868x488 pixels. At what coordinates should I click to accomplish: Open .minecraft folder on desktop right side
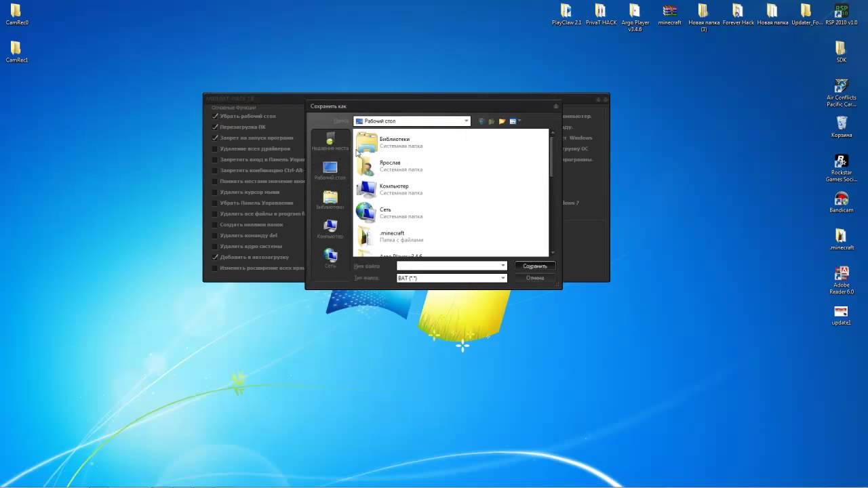[841, 239]
